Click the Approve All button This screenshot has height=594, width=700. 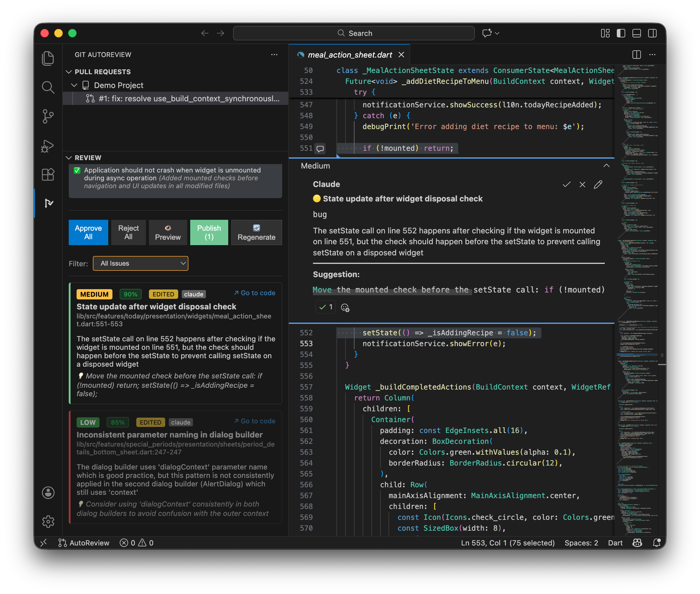click(88, 232)
